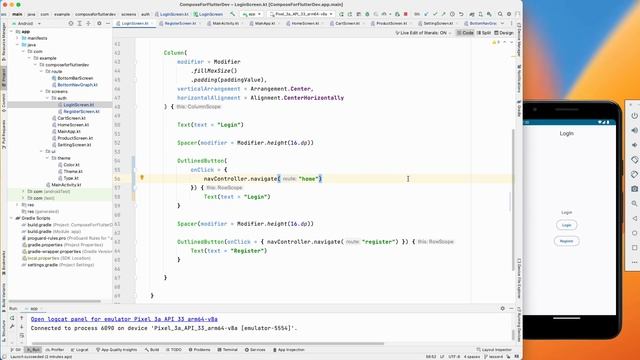This screenshot has width=640, height=360.
Task: Open Project panel options gear
Action: (99, 23)
